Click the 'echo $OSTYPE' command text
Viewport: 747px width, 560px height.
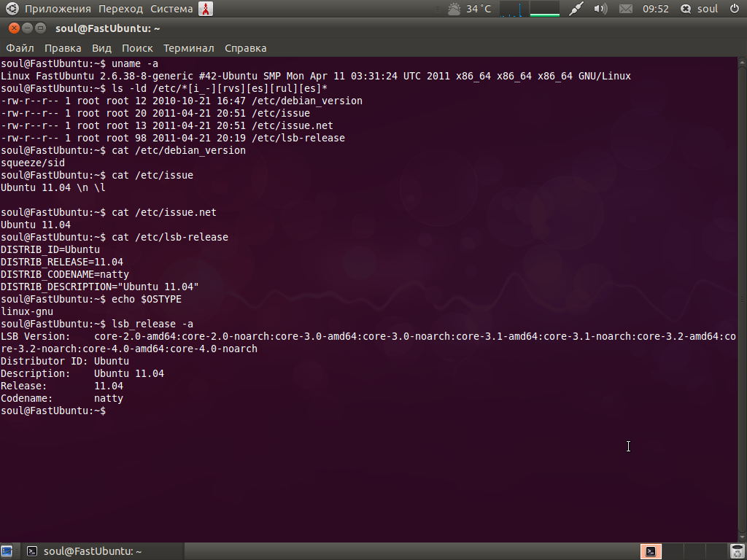click(x=147, y=299)
